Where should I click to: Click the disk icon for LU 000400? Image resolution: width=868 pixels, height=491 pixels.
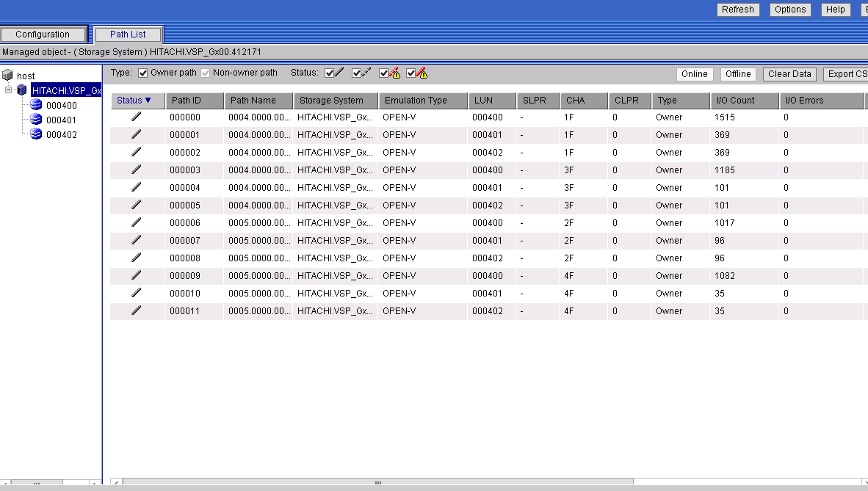click(36, 105)
